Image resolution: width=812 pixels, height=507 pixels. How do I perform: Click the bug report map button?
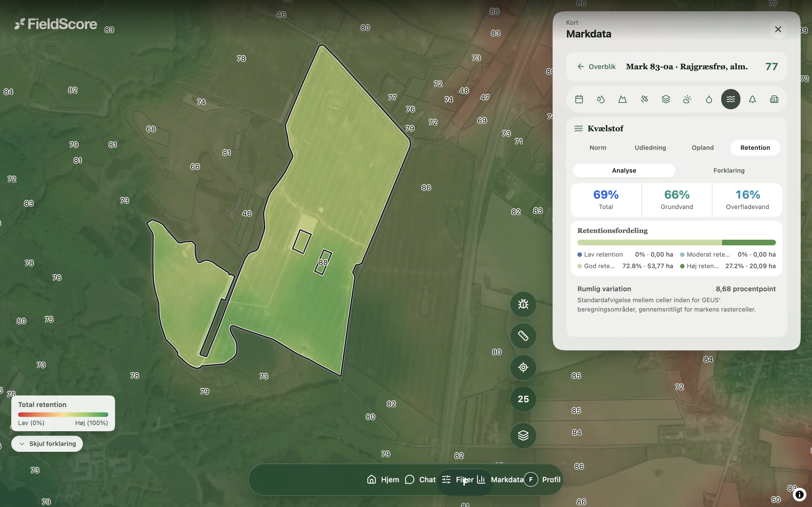pos(523,304)
